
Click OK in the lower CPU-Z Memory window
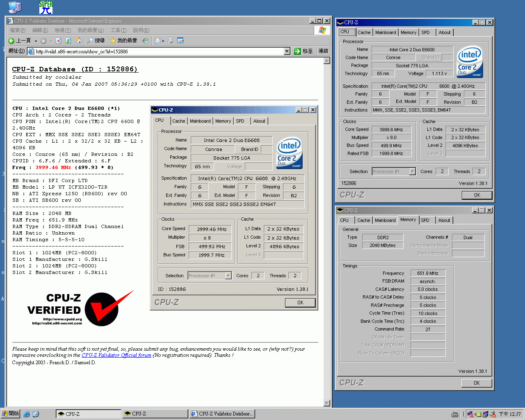tap(477, 383)
